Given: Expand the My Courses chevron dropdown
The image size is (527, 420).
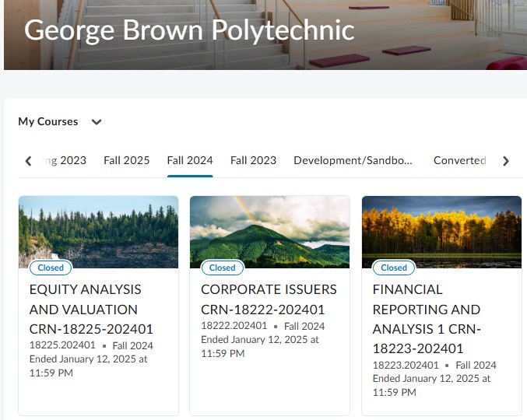Looking at the screenshot, I should 97,122.
